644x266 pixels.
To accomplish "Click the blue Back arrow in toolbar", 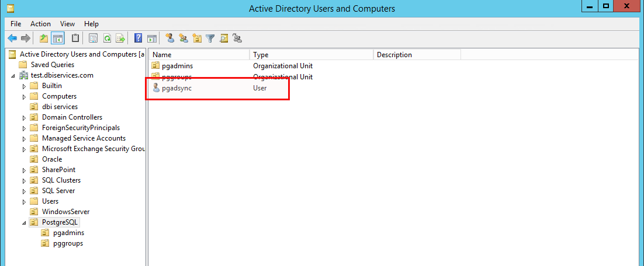I will pos(13,38).
